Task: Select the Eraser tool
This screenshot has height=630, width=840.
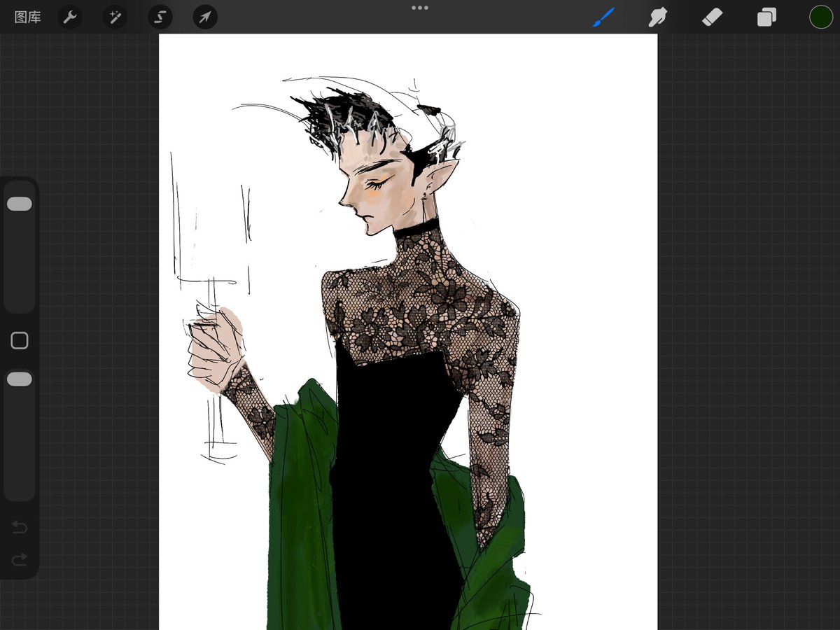Action: pyautogui.click(x=712, y=17)
